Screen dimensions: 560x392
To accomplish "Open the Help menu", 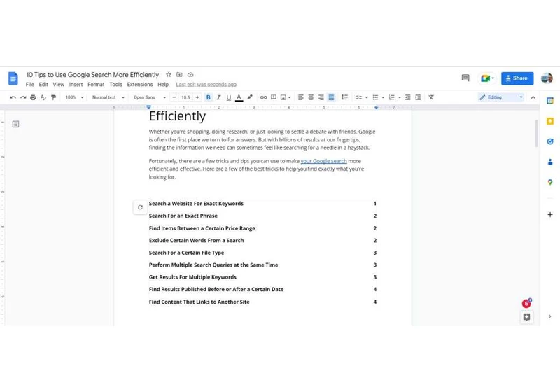I will coord(163,85).
